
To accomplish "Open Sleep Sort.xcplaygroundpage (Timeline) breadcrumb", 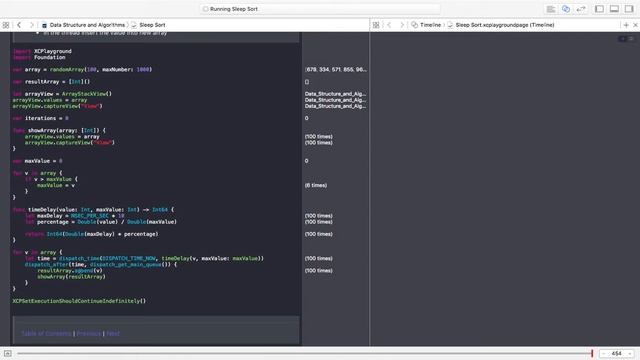I will click(x=501, y=25).
